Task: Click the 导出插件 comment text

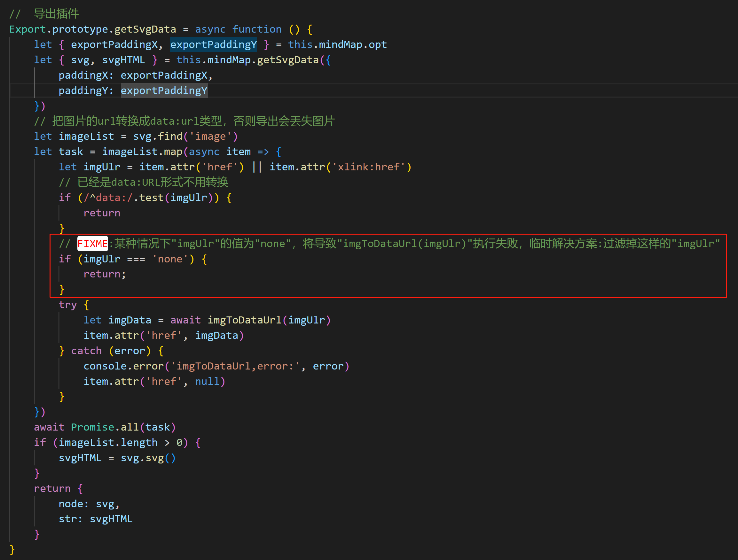Action: pos(56,13)
